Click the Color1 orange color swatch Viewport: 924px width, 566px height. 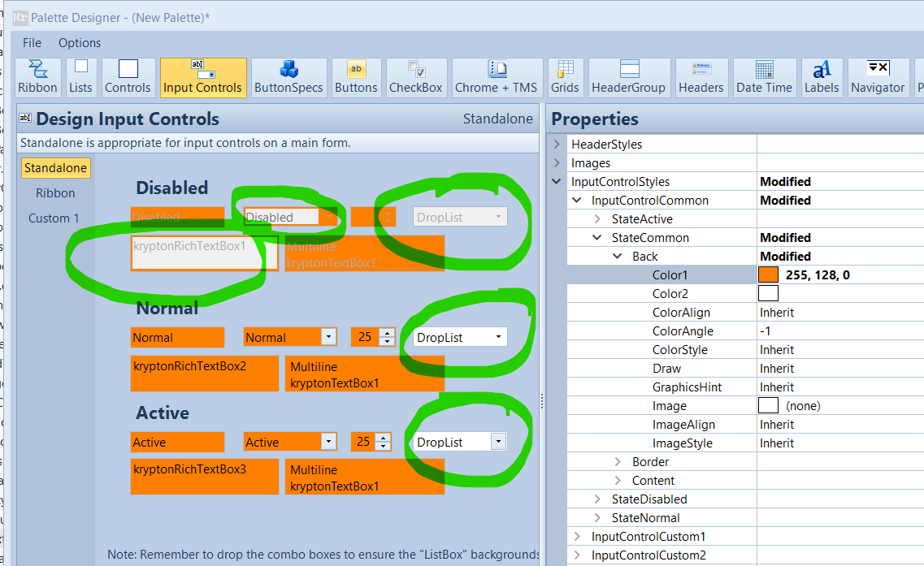pos(768,274)
